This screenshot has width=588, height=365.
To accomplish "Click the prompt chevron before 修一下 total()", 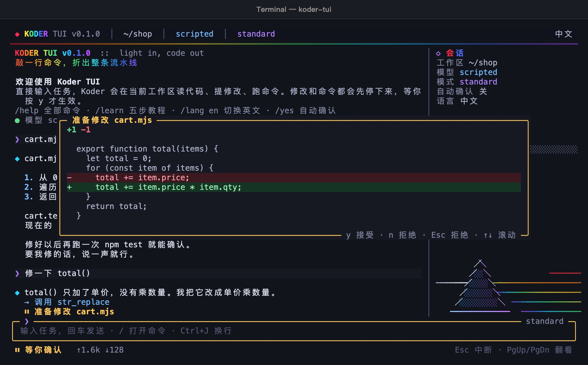I will 17,273.
